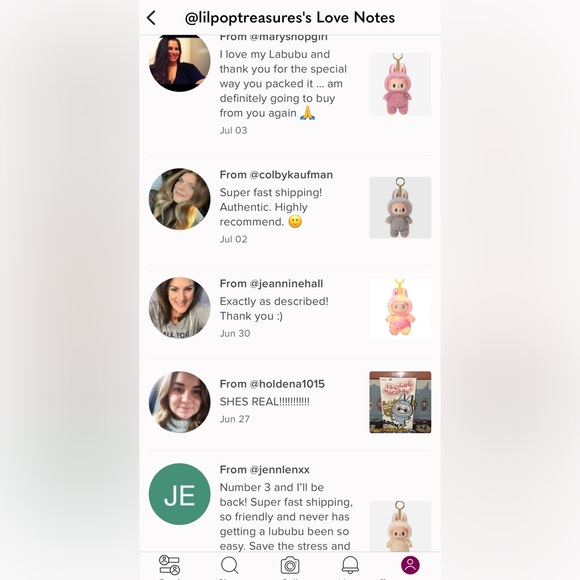Open the Exciting Macaron box thumbnail
This screenshot has width=580, height=580.
[x=400, y=402]
